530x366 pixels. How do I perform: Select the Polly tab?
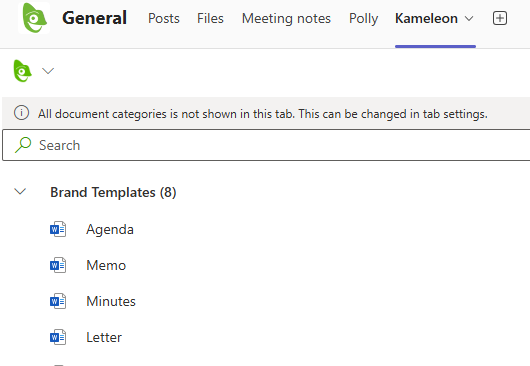(363, 18)
